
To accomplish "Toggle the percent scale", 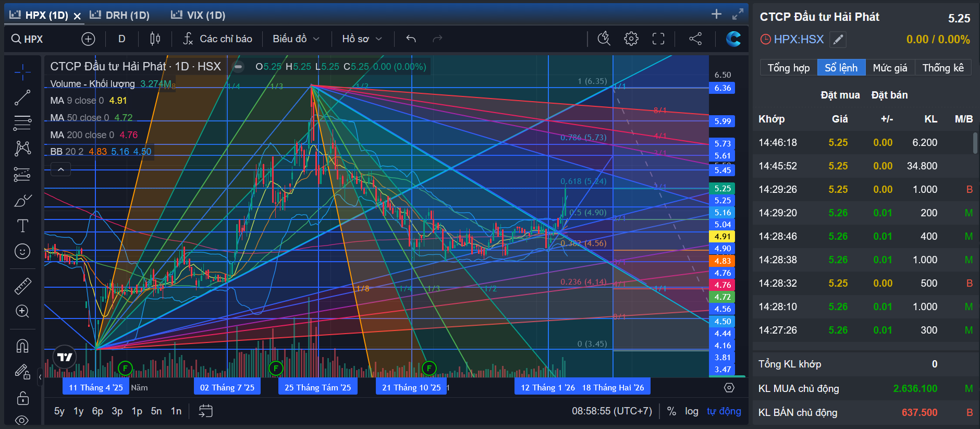I will [671, 411].
